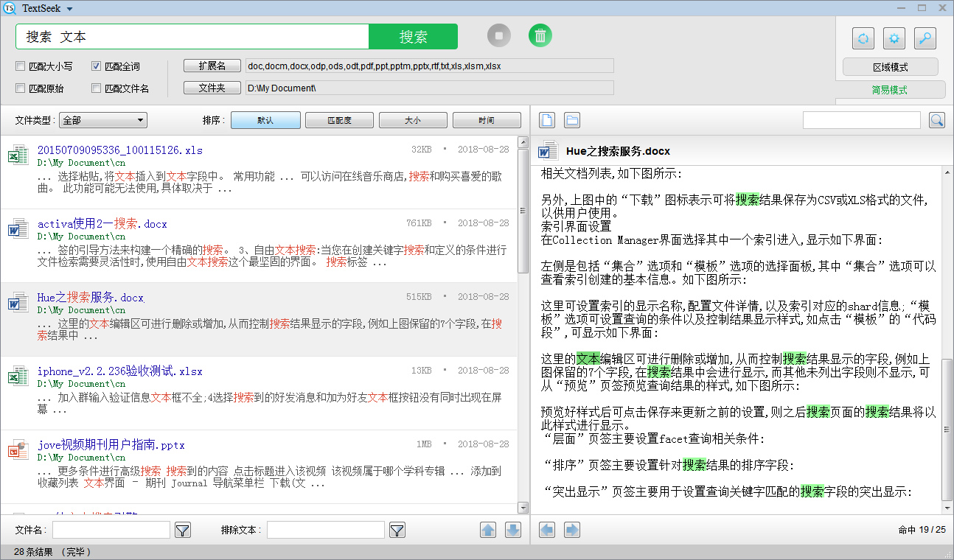954x560 pixels.
Task: Open iphone_v2.2.236验收测试.xlsx file link
Action: pyautogui.click(x=120, y=371)
